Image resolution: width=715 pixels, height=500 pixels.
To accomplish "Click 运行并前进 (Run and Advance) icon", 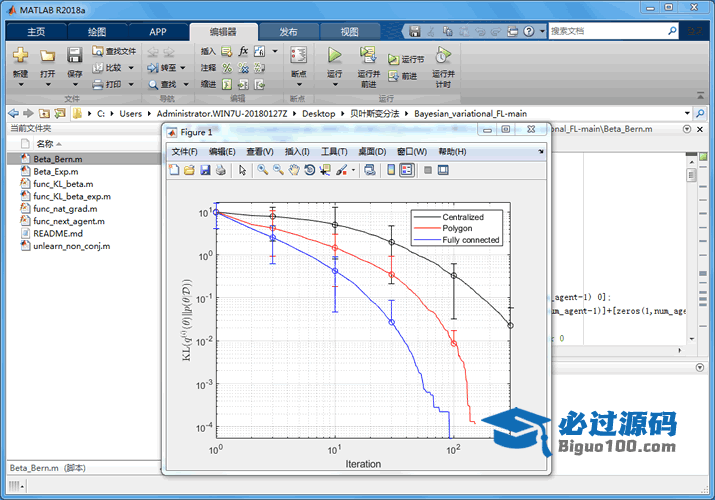I will click(368, 55).
